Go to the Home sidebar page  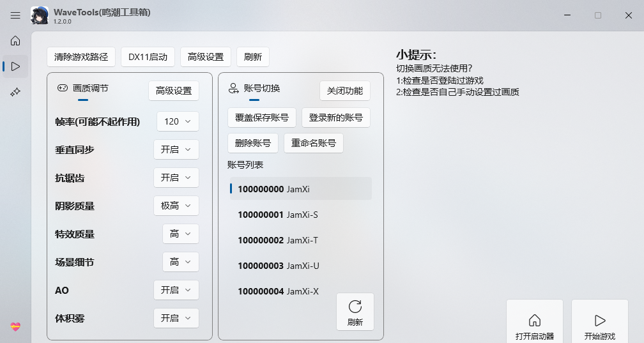[x=15, y=41]
